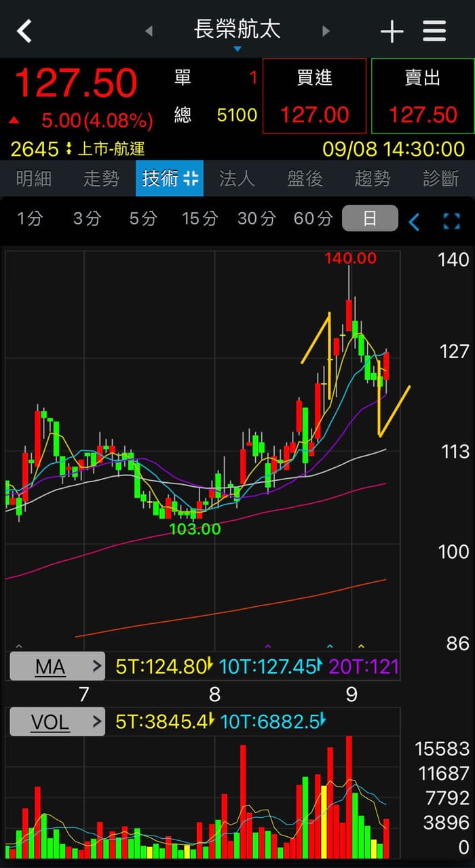Tap the month 9 axis label

coord(351,694)
